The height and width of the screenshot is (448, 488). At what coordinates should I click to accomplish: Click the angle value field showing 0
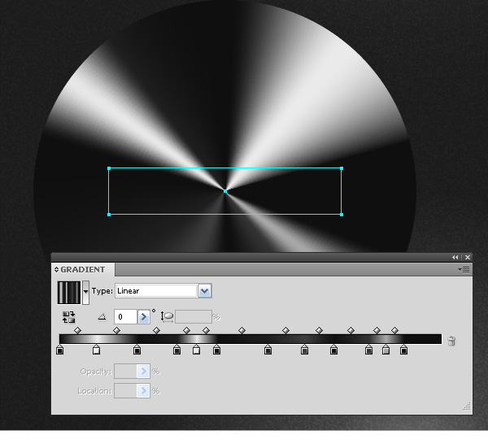125,317
